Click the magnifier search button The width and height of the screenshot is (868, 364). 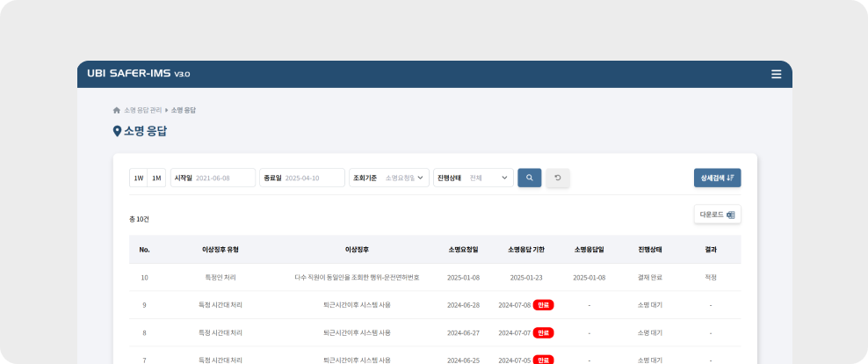coord(529,178)
